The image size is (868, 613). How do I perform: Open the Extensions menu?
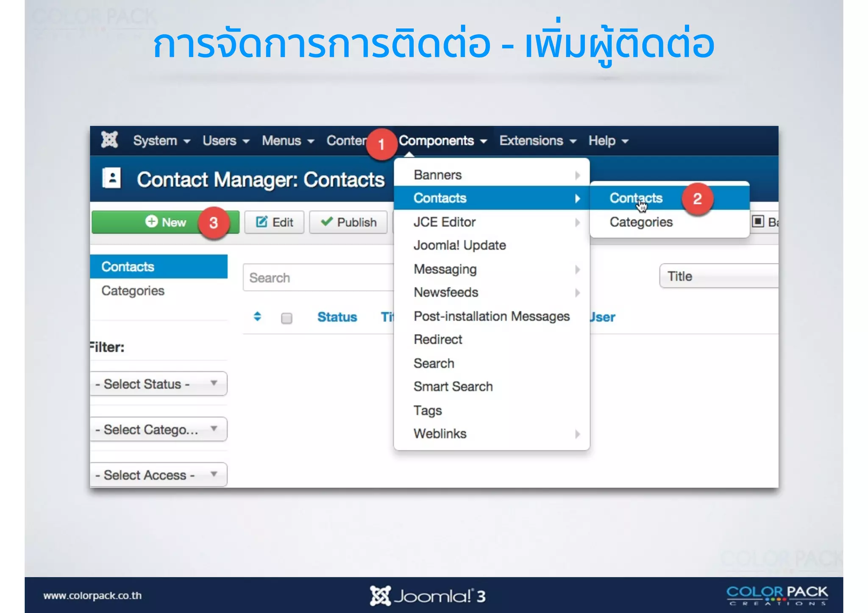(538, 141)
